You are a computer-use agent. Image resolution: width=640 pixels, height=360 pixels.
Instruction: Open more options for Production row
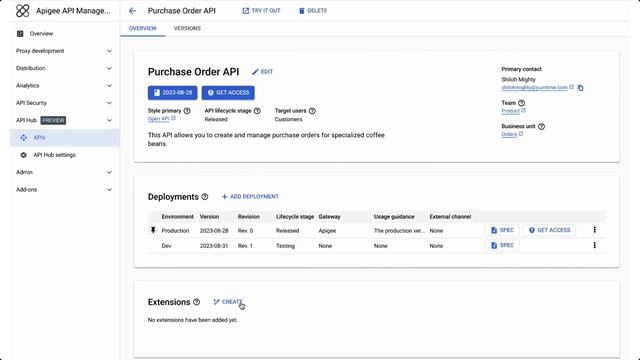pos(594,230)
